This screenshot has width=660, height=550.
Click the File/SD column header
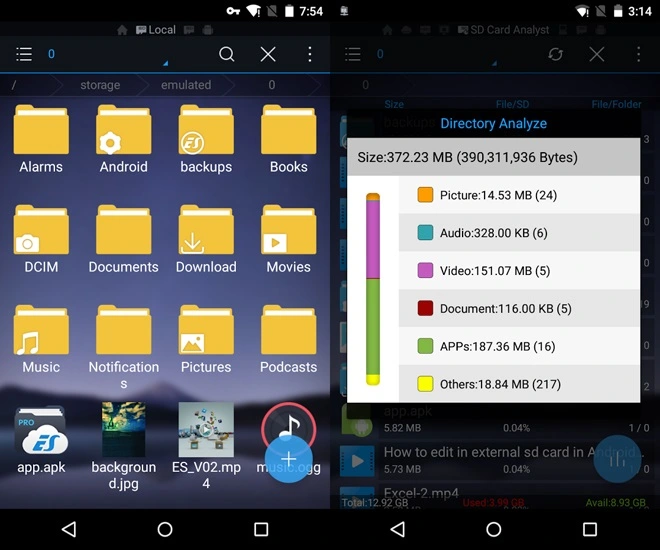coord(513,104)
